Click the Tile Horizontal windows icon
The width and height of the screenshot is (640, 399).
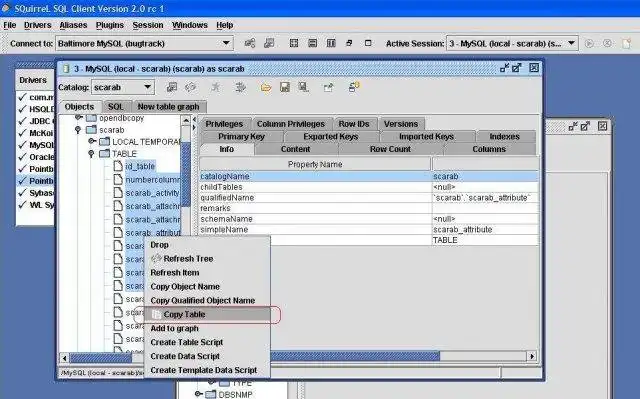coord(312,43)
